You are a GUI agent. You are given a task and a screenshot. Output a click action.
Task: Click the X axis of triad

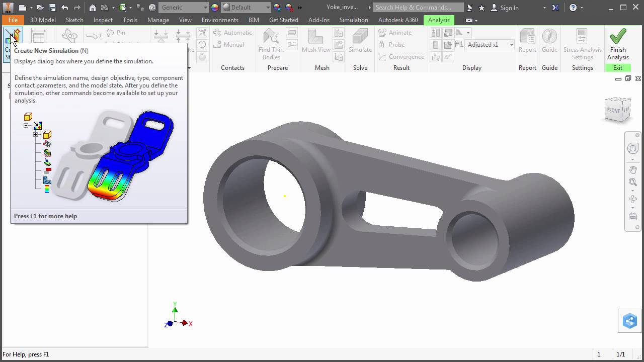coord(187,323)
